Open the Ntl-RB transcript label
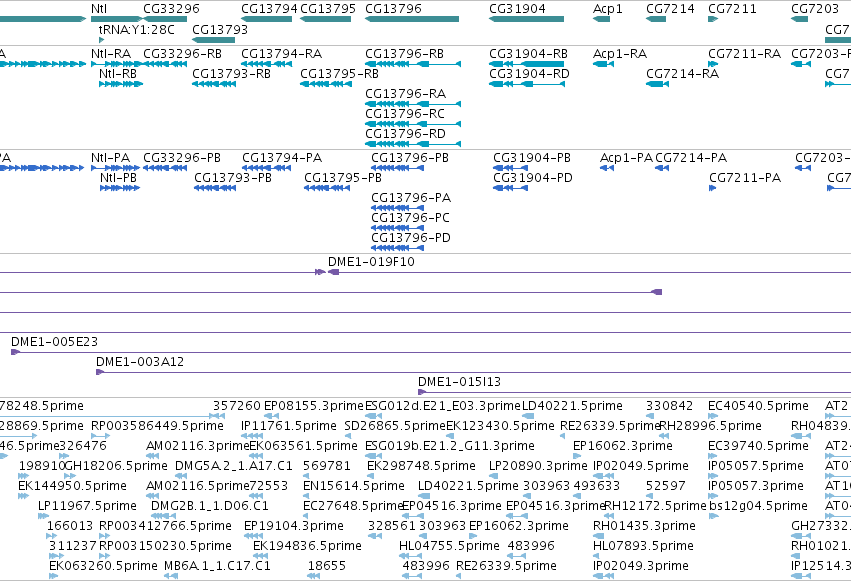This screenshot has width=851, height=581. click(118, 74)
